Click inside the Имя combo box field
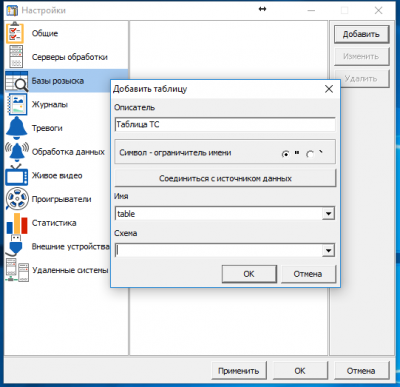 (219, 214)
